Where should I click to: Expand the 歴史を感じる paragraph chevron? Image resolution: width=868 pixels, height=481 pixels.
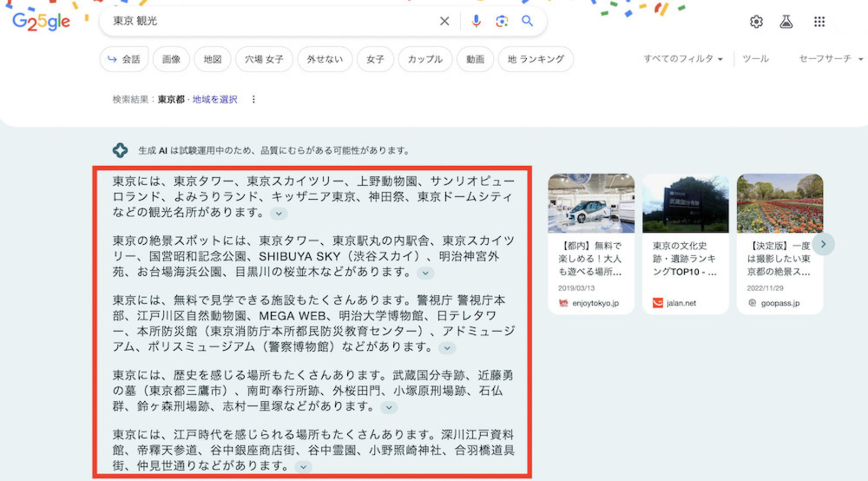click(x=389, y=408)
